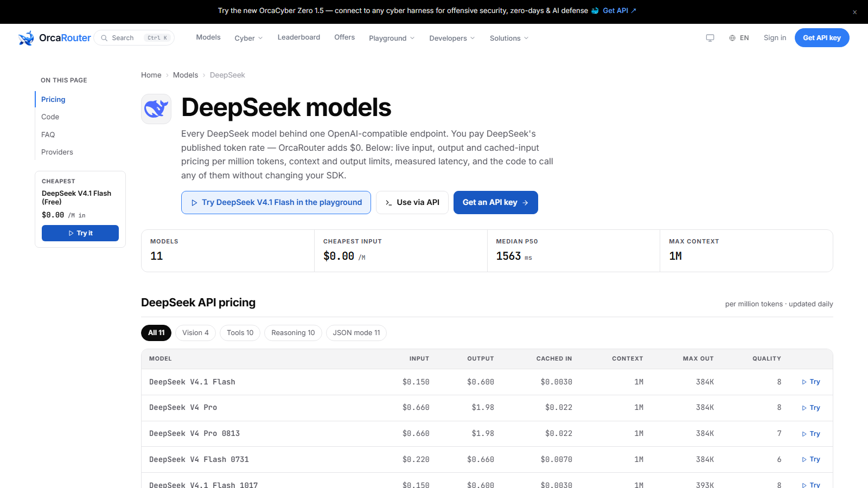Open the Solutions dropdown menu

509,38
